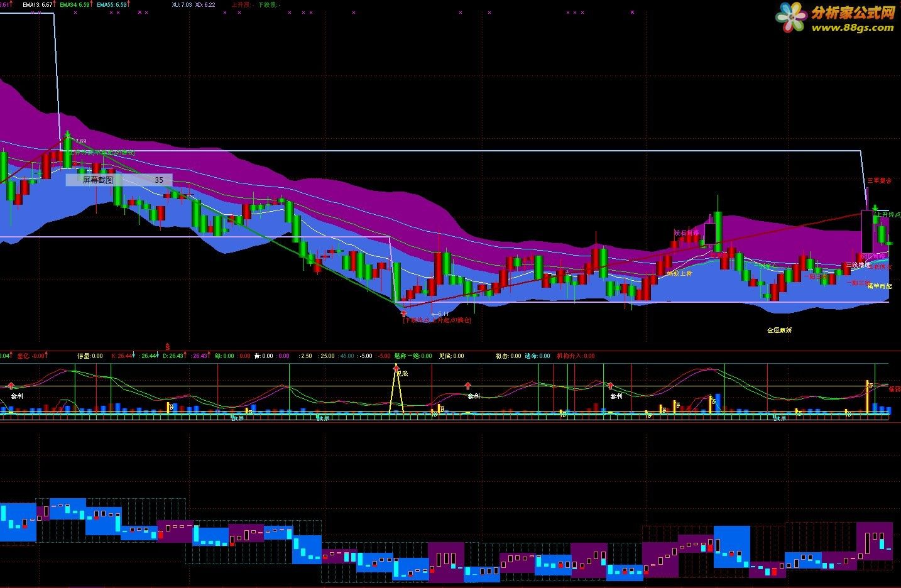Click the green down arrow at 上升终点

875,207
